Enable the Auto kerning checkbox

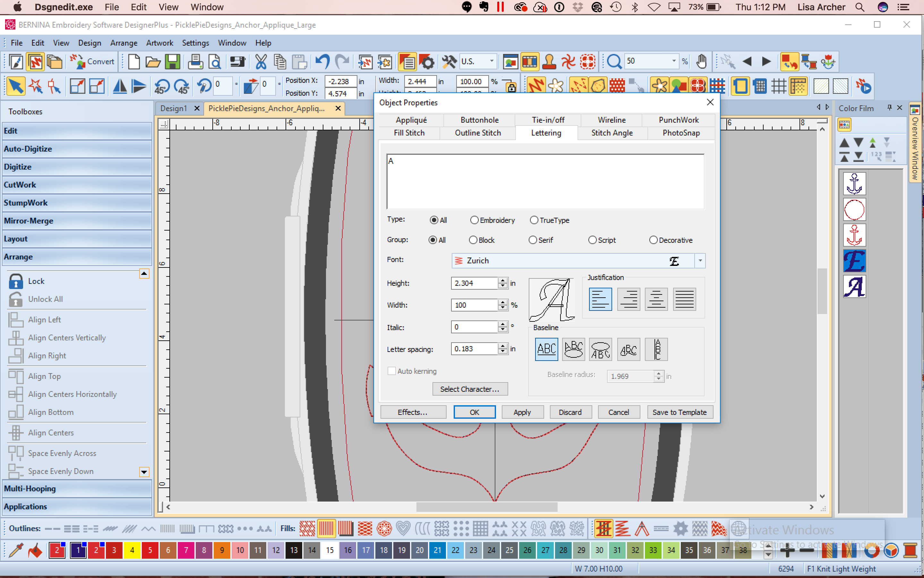click(x=391, y=371)
